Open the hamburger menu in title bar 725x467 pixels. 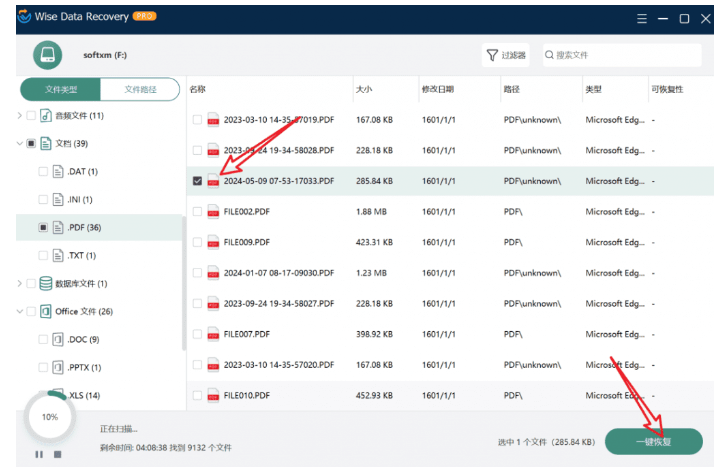pyautogui.click(x=641, y=18)
